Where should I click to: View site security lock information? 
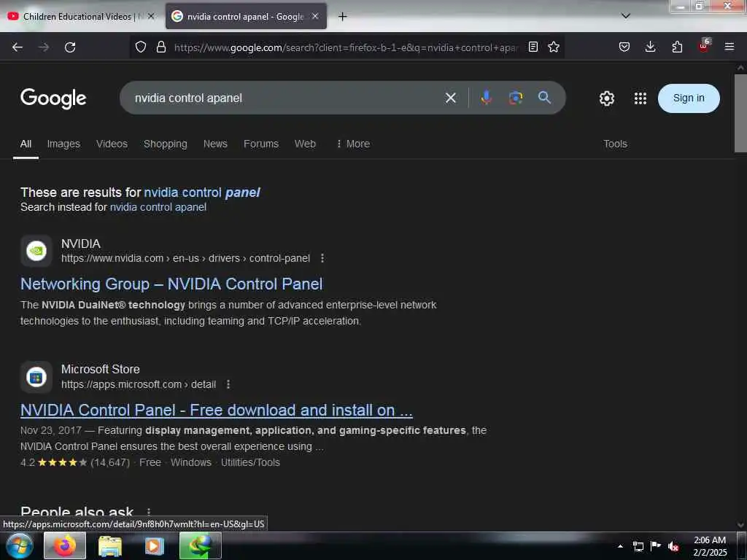[161, 47]
